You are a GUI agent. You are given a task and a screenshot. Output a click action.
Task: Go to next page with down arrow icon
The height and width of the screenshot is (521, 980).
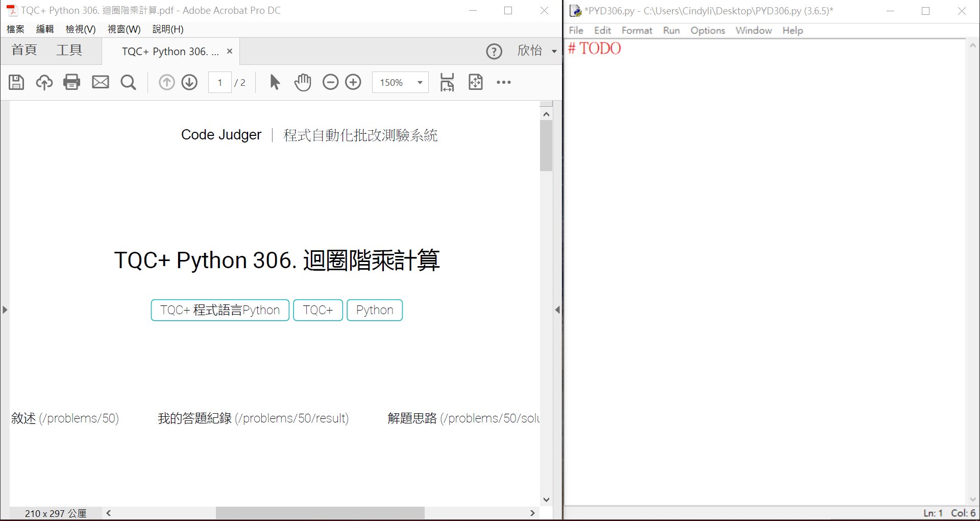click(189, 82)
